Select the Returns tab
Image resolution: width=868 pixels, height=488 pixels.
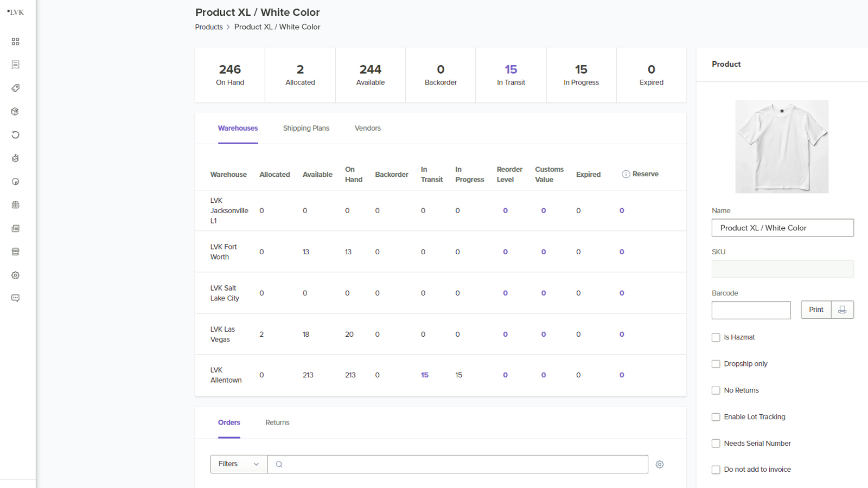(277, 423)
